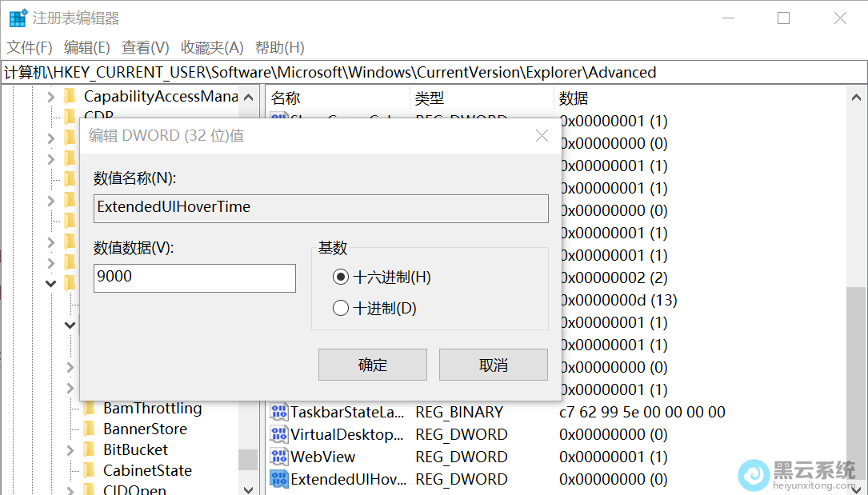
Task: Click the CabinetState folder icon
Action: (90, 471)
